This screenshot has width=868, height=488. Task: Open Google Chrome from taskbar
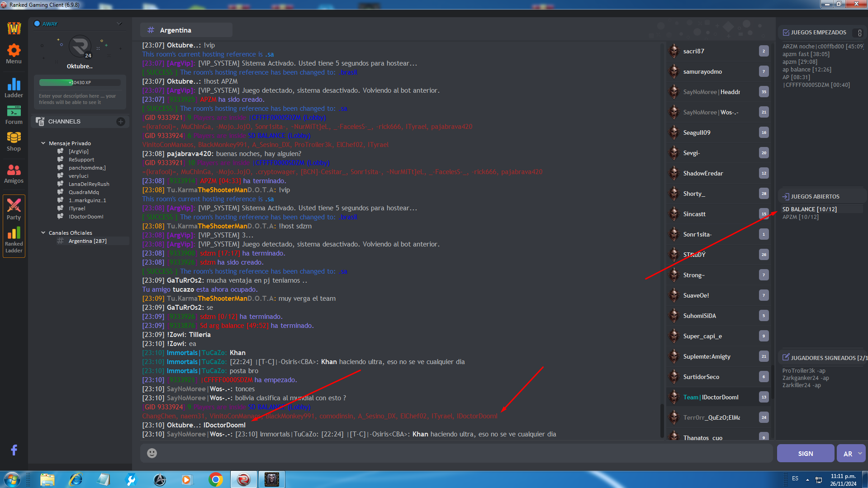coord(216,479)
